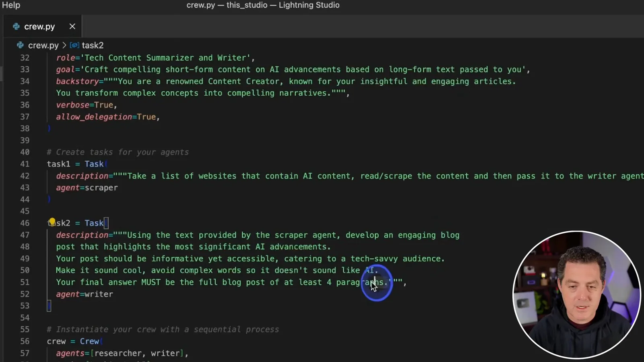This screenshot has height=362, width=644.
Task: Click the line starting "backstory="
Action: (x=286, y=82)
